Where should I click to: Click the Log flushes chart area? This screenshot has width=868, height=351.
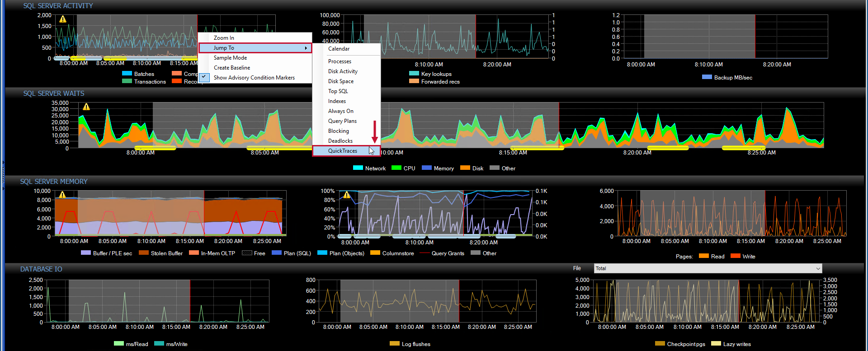click(x=427, y=301)
